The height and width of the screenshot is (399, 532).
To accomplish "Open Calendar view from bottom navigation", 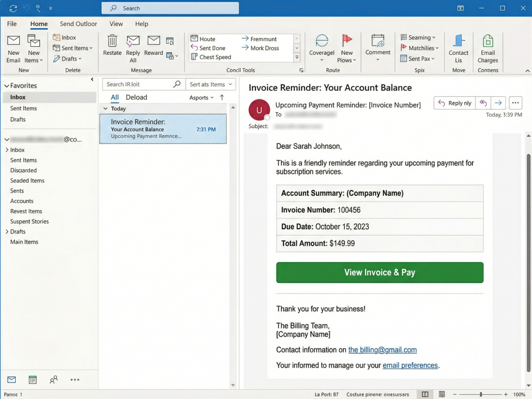I will (32, 380).
